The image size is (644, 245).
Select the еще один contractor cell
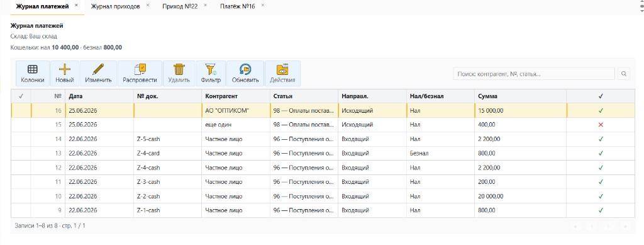236,125
